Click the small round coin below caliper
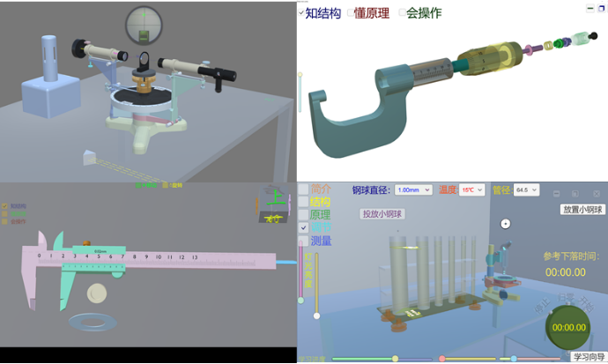The height and width of the screenshot is (364, 608). coord(97,293)
